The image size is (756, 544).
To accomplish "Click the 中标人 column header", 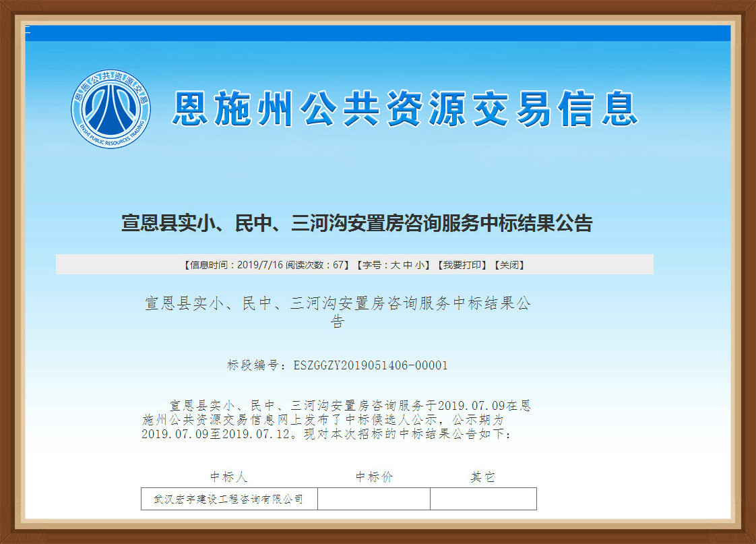I will coord(229,477).
